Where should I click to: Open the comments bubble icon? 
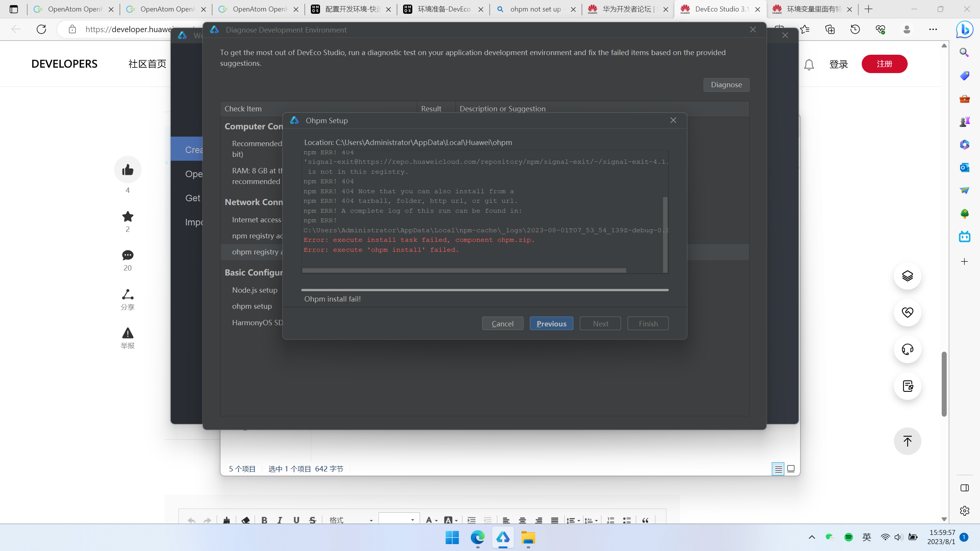point(127,255)
